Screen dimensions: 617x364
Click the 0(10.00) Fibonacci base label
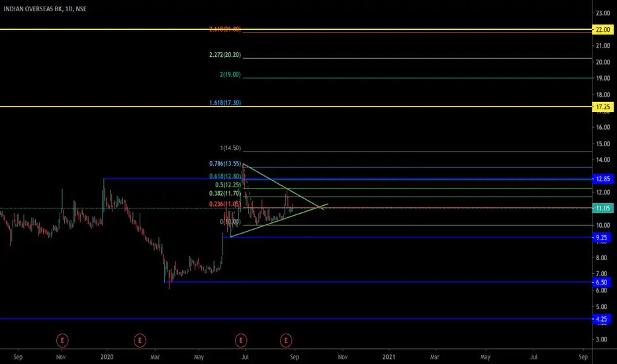coord(230,222)
